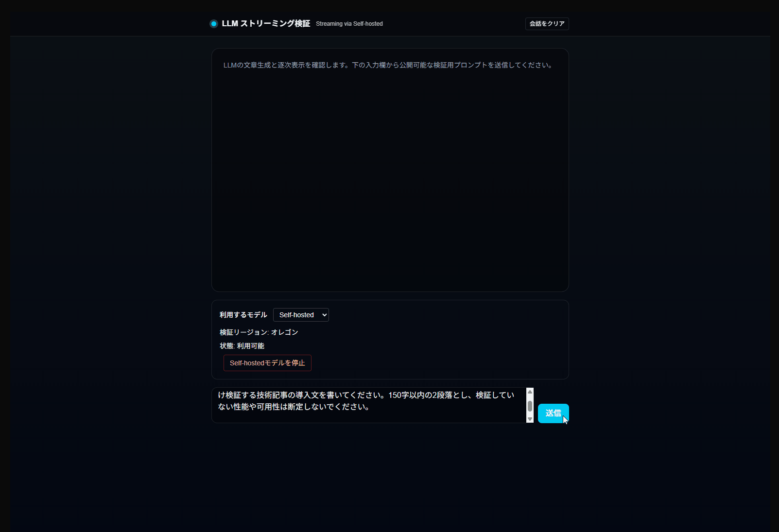Stop the model with Self-hostedモデルを停止

[267, 363]
